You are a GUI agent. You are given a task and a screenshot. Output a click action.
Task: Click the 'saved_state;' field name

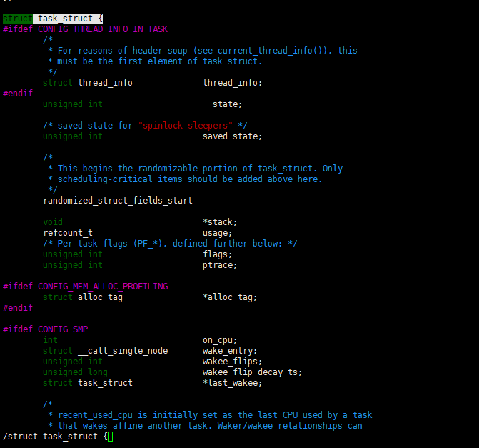pyautogui.click(x=233, y=136)
